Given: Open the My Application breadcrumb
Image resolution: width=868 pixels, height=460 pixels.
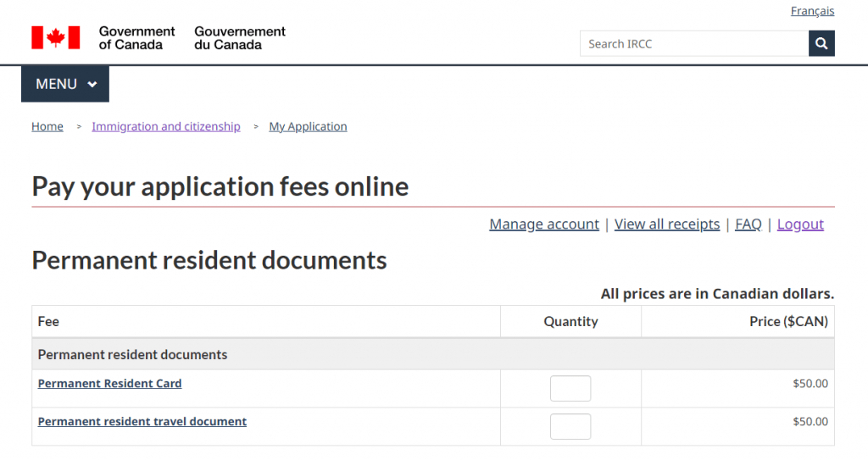Looking at the screenshot, I should pos(308,126).
